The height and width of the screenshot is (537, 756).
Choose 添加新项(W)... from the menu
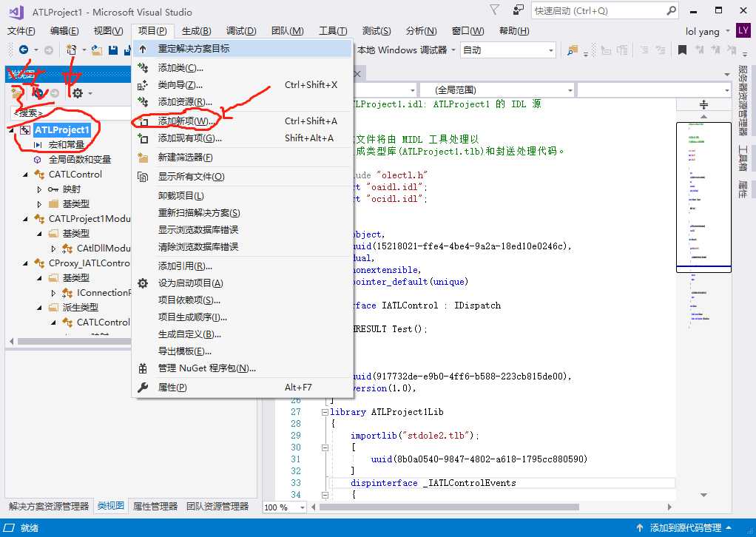pyautogui.click(x=243, y=121)
